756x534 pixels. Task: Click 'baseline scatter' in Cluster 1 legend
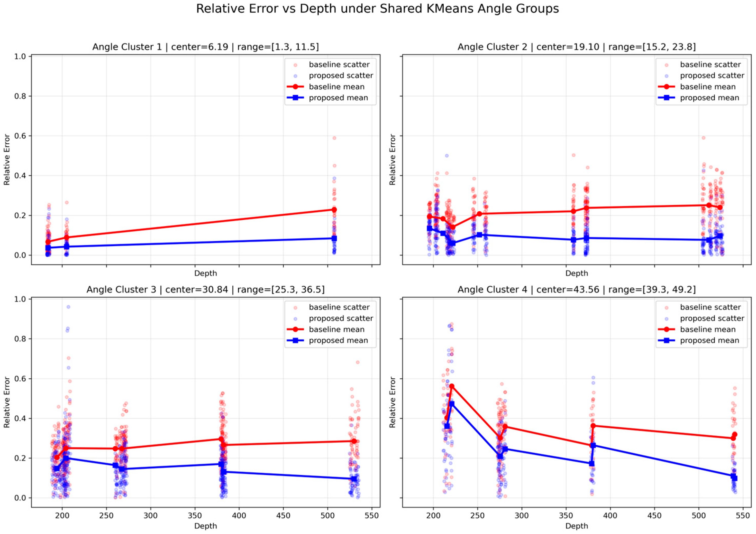coord(339,64)
